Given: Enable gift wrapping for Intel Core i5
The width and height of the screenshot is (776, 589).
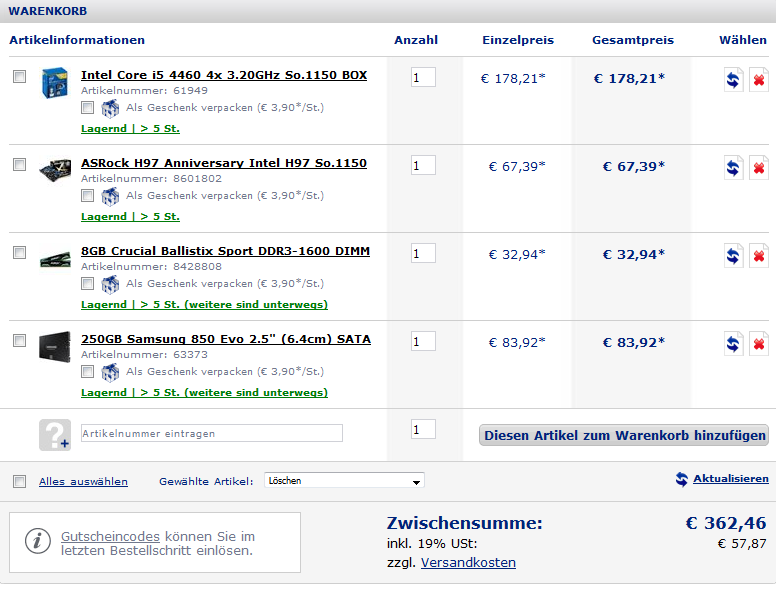Looking at the screenshot, I should coord(88,107).
